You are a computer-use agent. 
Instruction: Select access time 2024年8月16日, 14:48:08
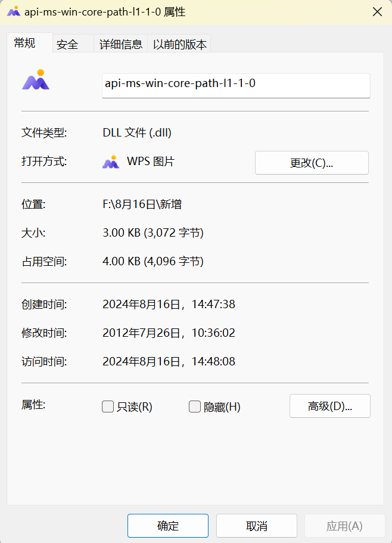point(169,362)
